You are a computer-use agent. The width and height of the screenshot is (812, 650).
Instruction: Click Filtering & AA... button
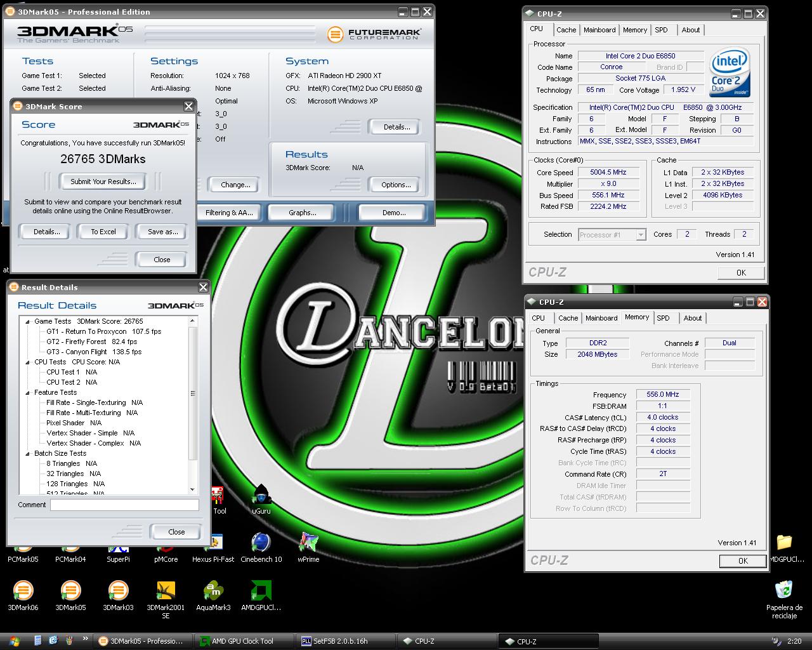point(228,213)
